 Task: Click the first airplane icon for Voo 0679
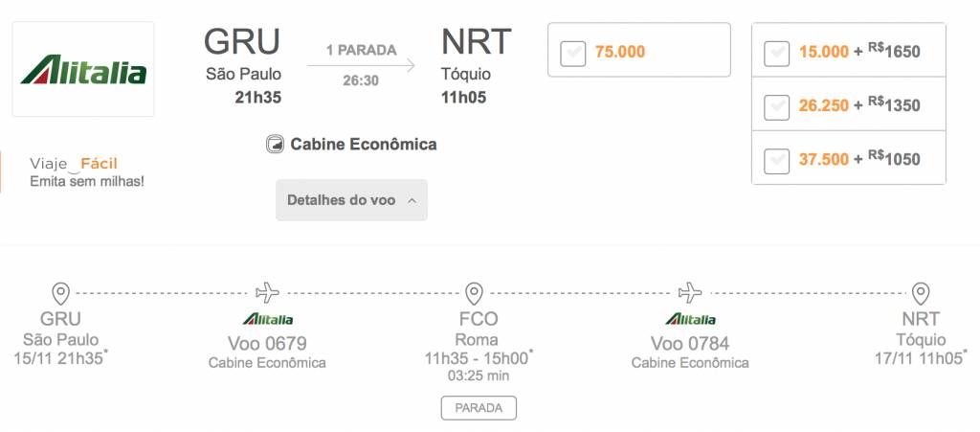pyautogui.click(x=268, y=292)
